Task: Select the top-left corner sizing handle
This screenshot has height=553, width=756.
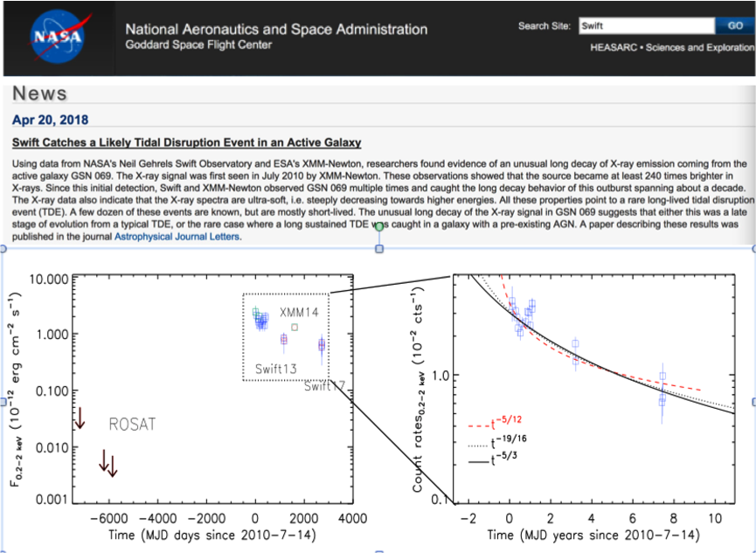Action: 2,249
